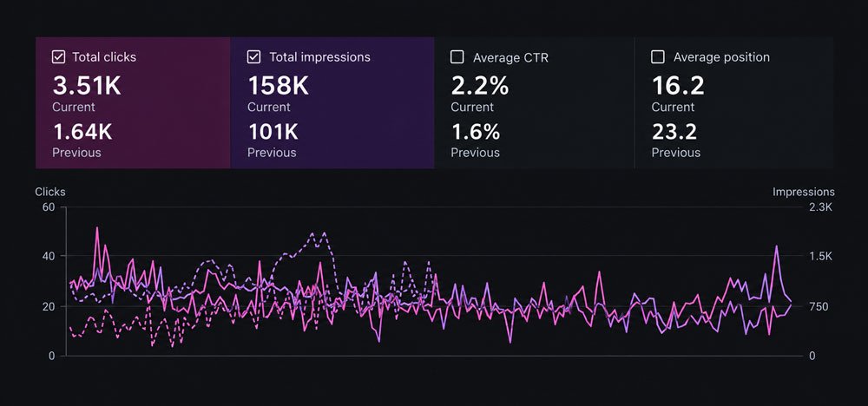868x406 pixels.
Task: Uncheck the Total clicks checkbox
Action: pos(58,57)
